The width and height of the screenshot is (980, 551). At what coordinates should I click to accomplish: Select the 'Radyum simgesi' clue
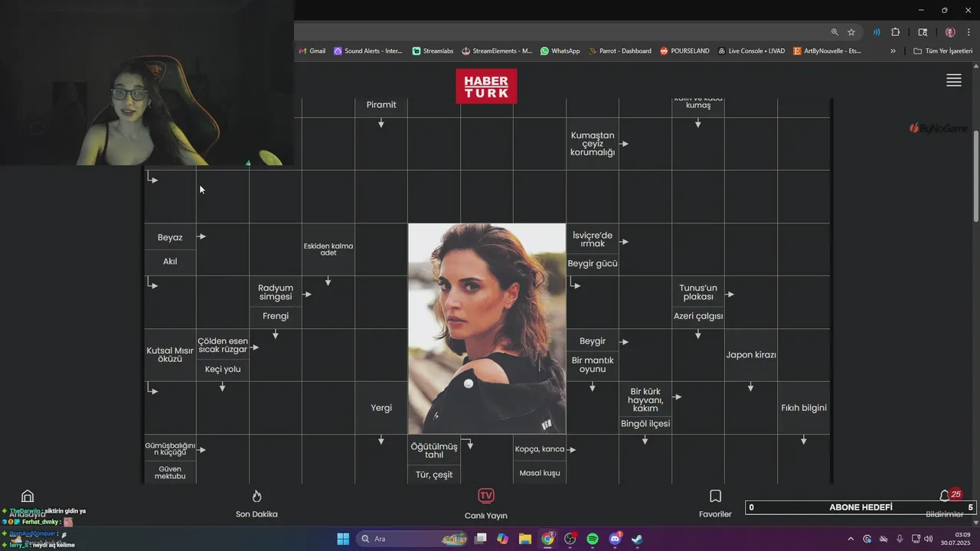coord(276,292)
